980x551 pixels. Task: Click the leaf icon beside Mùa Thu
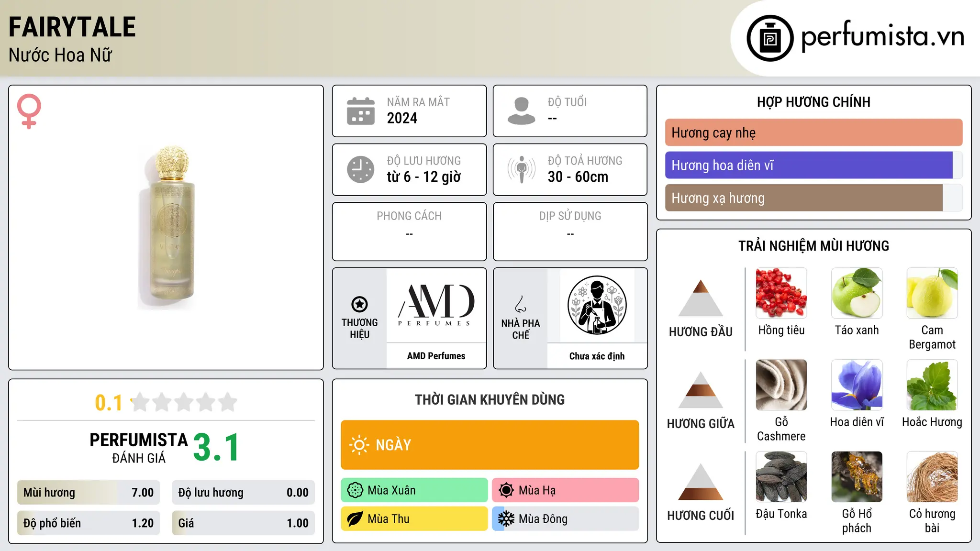click(355, 519)
